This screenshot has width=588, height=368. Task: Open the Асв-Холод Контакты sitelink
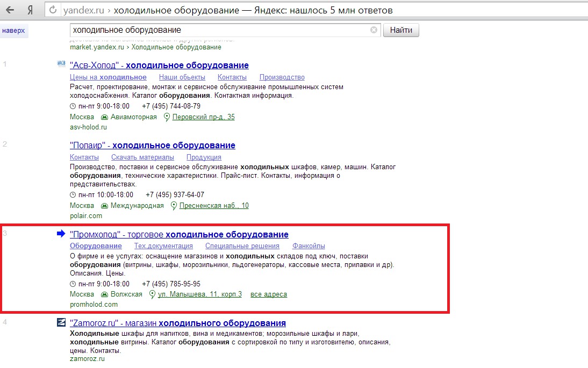pos(232,77)
